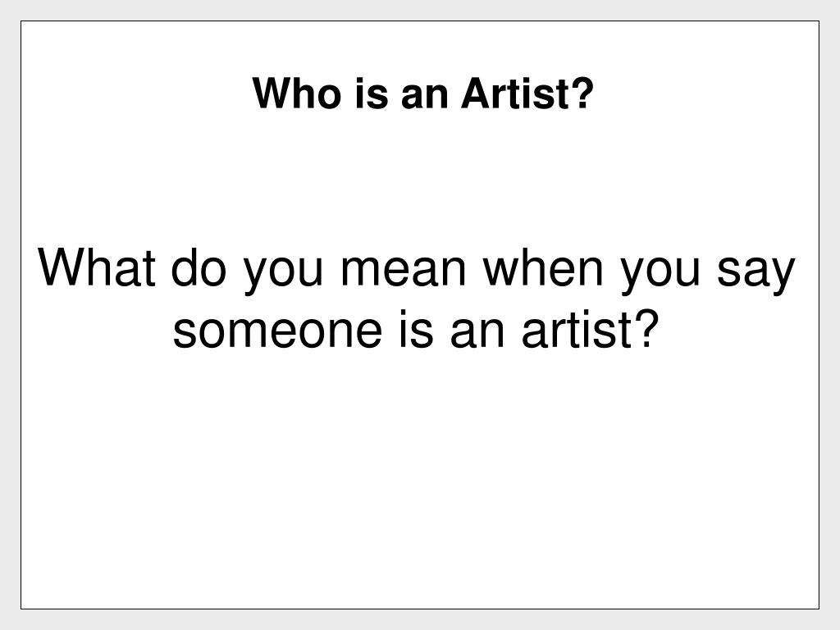Click the word 'Artist?' in the bold title

tap(527, 94)
